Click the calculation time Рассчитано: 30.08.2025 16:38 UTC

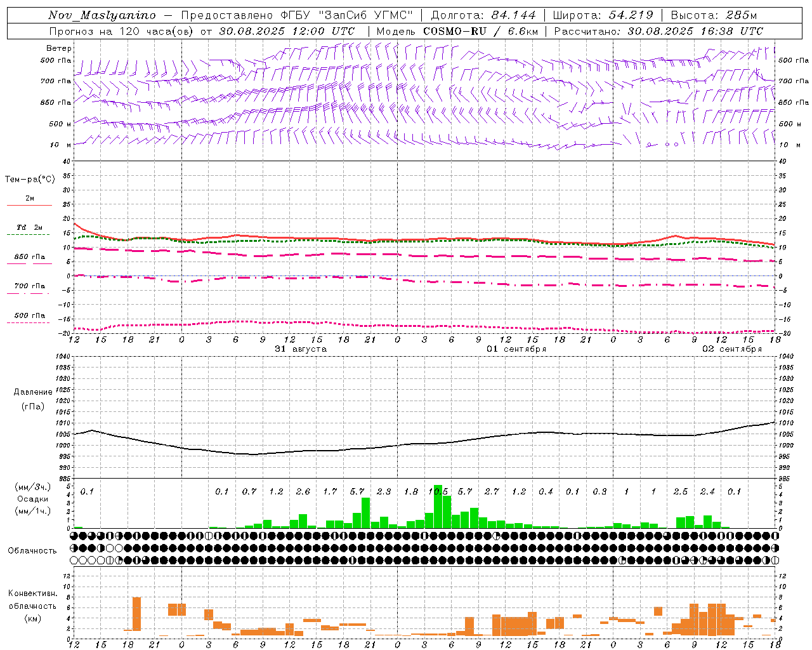658,31
